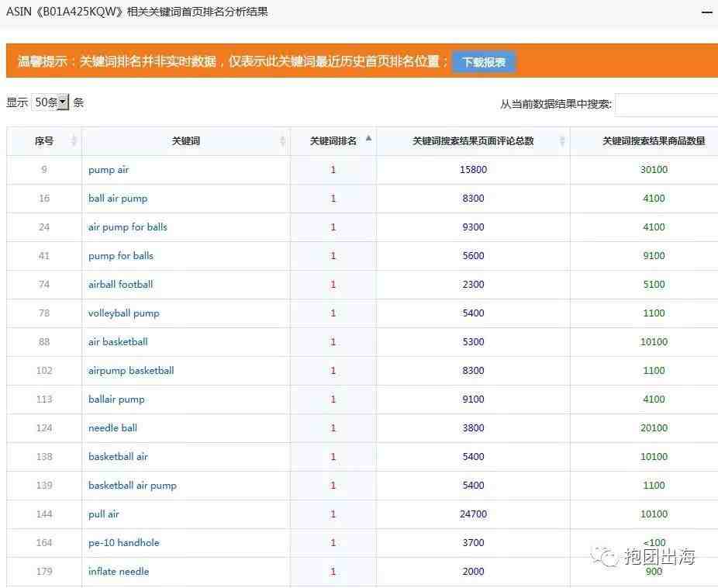The width and height of the screenshot is (718, 588).
Task: Select review count 5600 in pump for balls row
Action: [473, 255]
